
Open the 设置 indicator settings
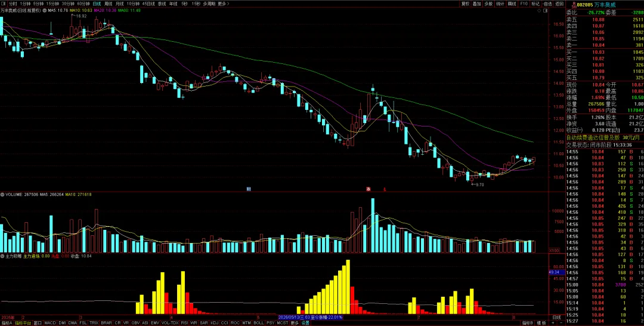point(305,323)
